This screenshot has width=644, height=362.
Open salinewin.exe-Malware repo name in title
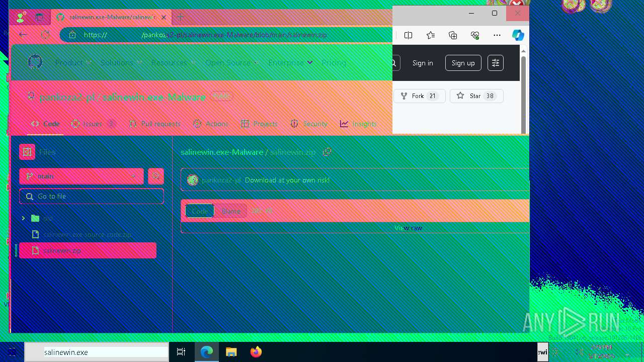point(154,97)
